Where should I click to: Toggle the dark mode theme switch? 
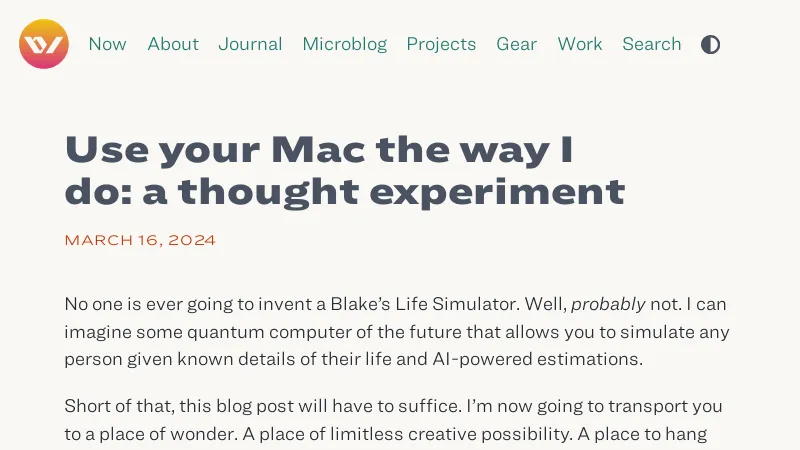tap(710, 44)
